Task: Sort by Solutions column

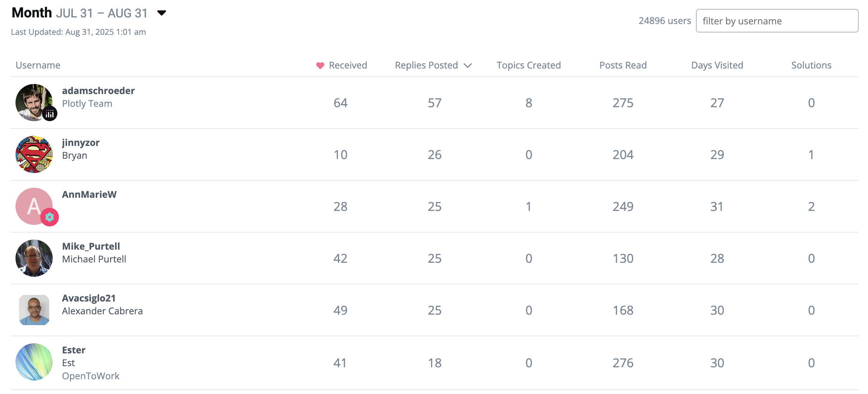Action: pos(811,65)
